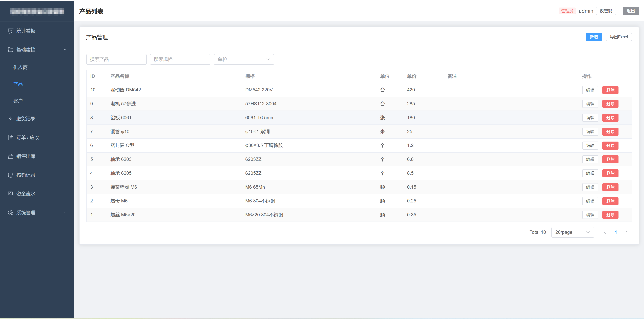Screen dimensions: 644x319
Task: Edit the 电机 57步进 row
Action: pos(590,104)
